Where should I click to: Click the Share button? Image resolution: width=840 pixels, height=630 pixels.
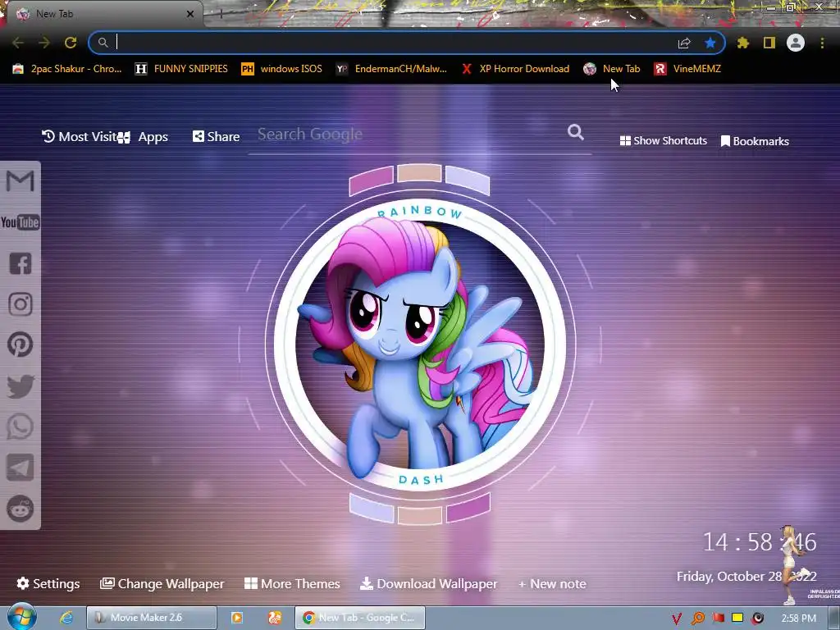coord(216,137)
